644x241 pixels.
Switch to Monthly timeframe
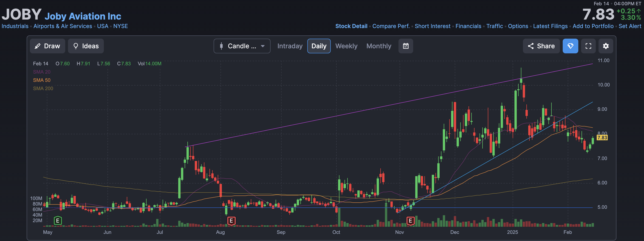(x=379, y=46)
